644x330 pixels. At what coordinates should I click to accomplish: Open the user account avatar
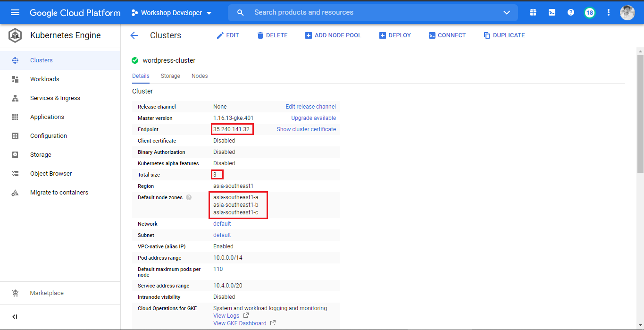pos(627,13)
